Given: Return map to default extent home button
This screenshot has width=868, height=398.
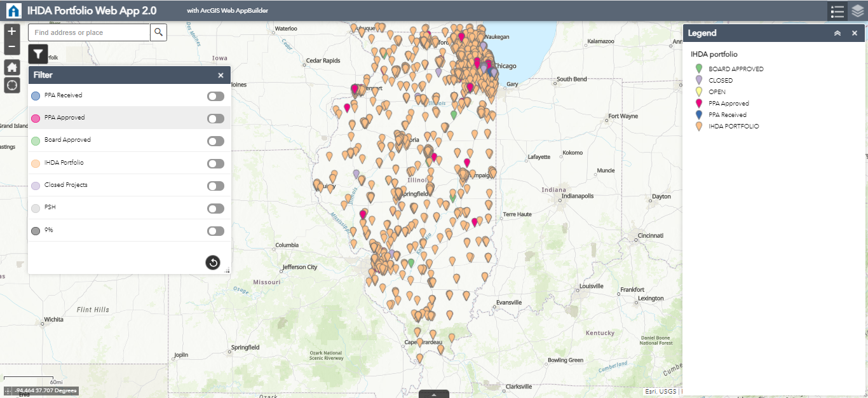Looking at the screenshot, I should 11,67.
